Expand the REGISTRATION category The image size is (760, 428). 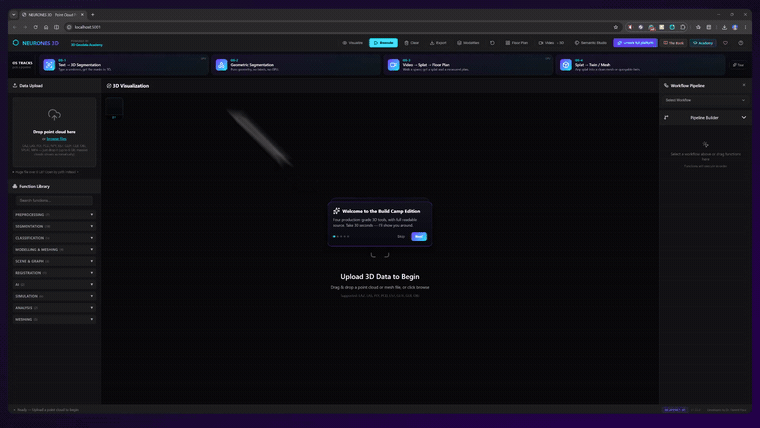tap(54, 272)
